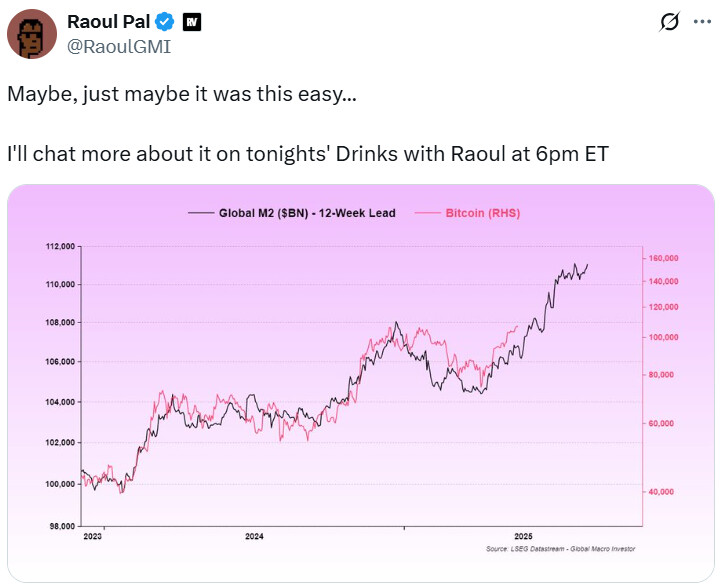Open the Raoul Pal display name link
Screen dimensions: 727x588
pyautogui.click(x=110, y=22)
